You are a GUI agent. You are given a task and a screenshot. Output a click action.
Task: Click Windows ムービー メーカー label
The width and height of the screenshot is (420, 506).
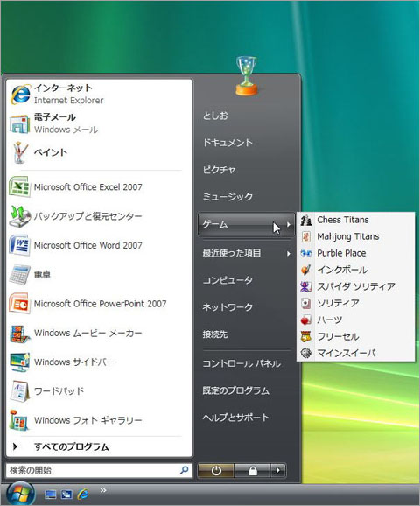[x=88, y=333]
